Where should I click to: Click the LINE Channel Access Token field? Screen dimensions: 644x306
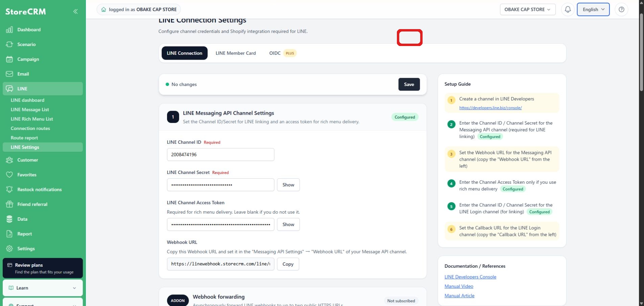(220, 224)
